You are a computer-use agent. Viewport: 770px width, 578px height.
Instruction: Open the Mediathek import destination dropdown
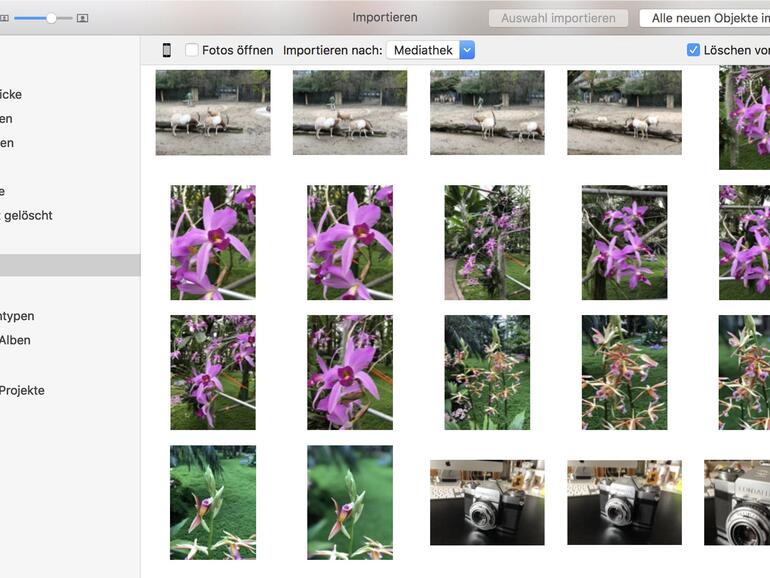tap(431, 50)
